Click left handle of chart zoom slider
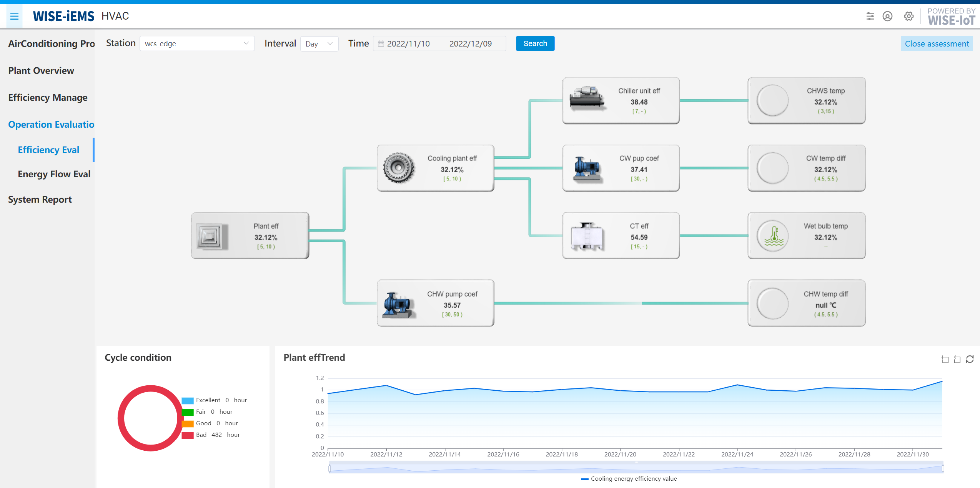 click(330, 468)
